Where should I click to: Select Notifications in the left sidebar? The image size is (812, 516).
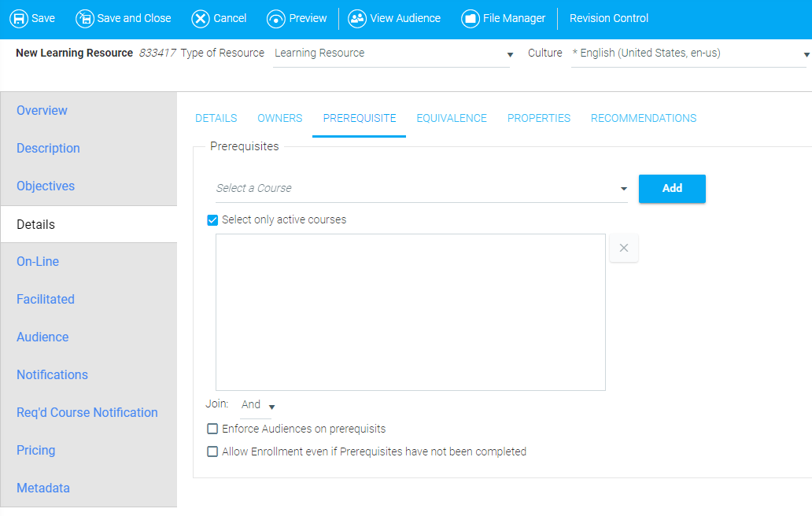tap(52, 375)
